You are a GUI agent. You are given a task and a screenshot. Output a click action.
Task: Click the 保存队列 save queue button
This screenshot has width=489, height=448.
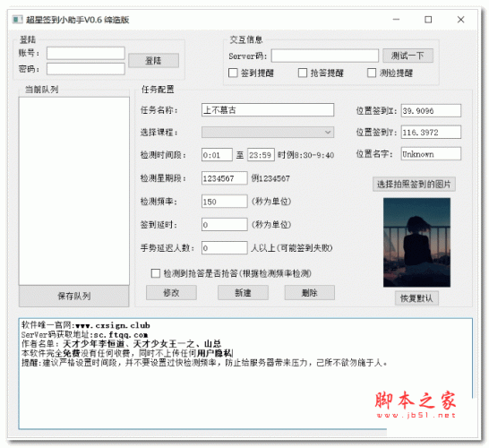click(74, 296)
